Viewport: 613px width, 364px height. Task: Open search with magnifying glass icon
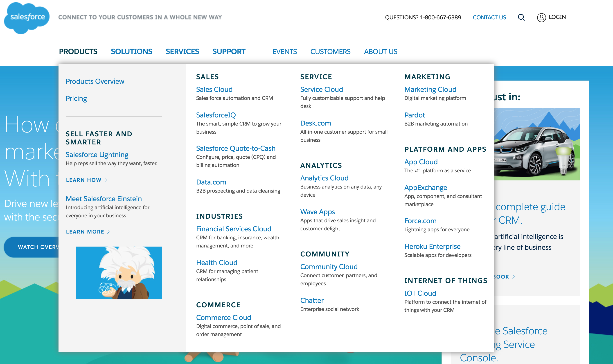(521, 17)
